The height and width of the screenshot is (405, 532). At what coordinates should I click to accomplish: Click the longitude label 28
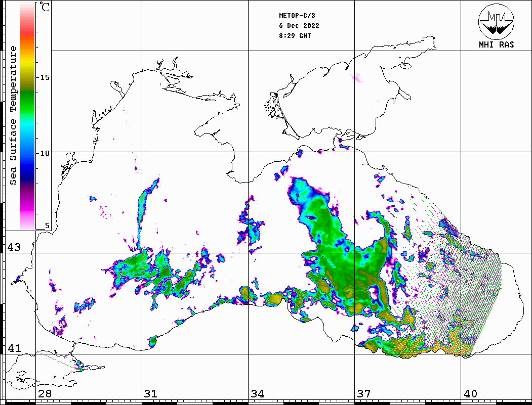(x=45, y=394)
